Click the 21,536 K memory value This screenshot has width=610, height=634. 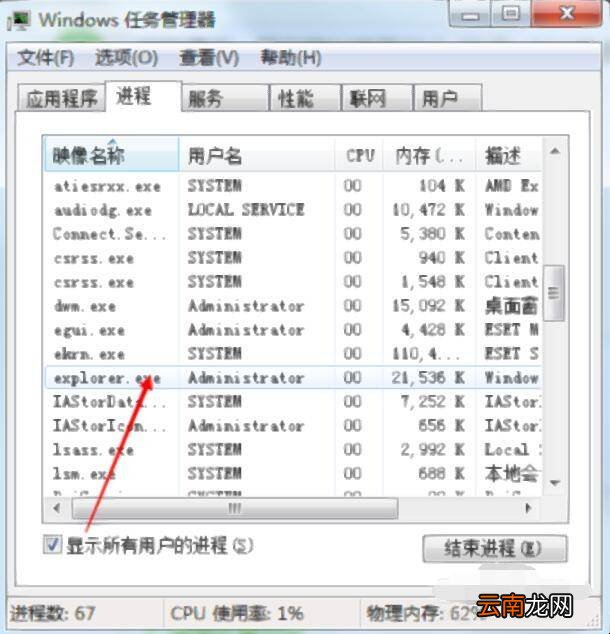click(429, 378)
